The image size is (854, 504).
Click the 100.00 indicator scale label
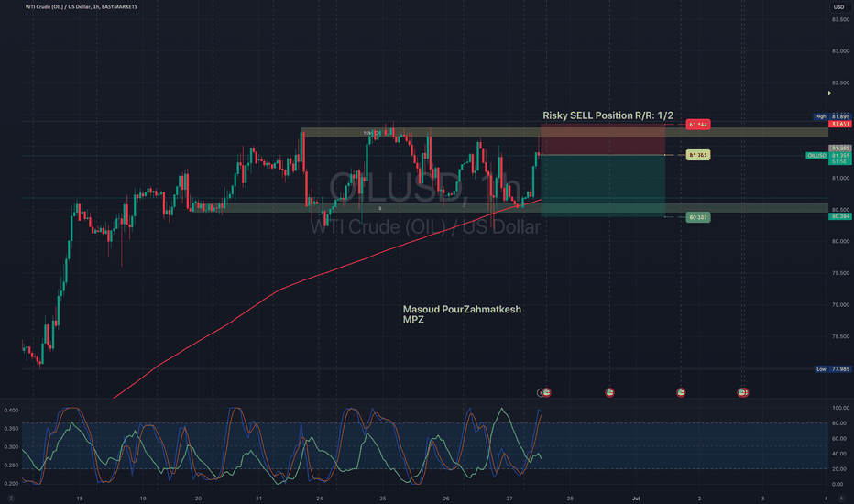tap(840, 408)
